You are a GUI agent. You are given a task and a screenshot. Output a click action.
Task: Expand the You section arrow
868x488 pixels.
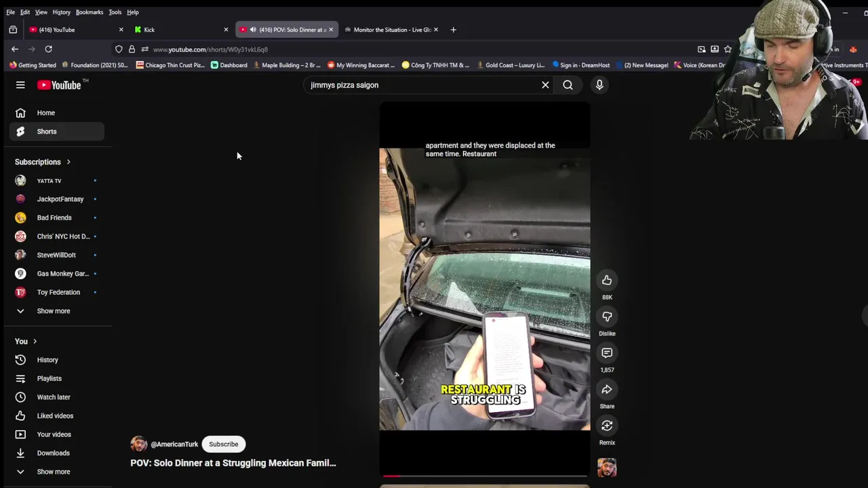point(35,342)
